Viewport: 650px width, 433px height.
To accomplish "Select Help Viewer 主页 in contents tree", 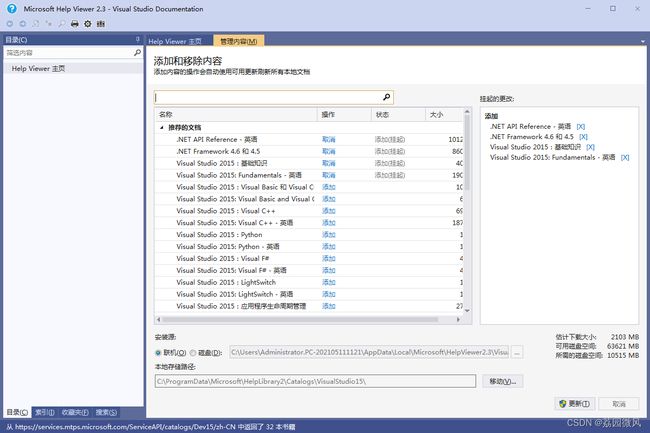I will coord(38,69).
